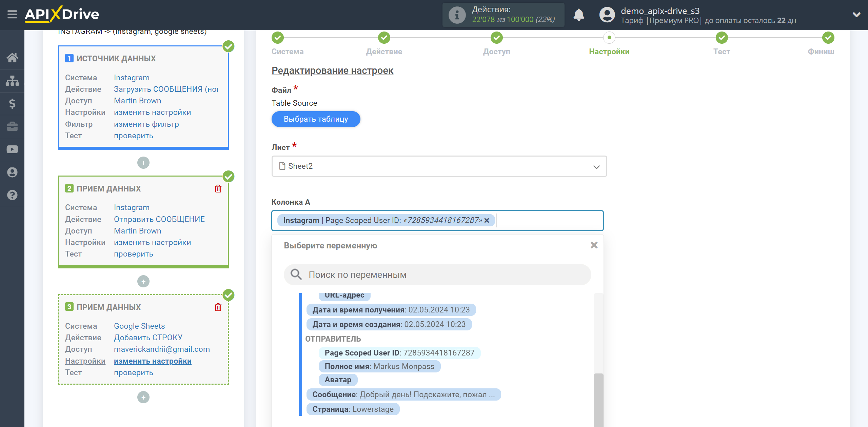Open the hamburger menu icon
The height and width of the screenshot is (427, 868).
click(x=12, y=14)
